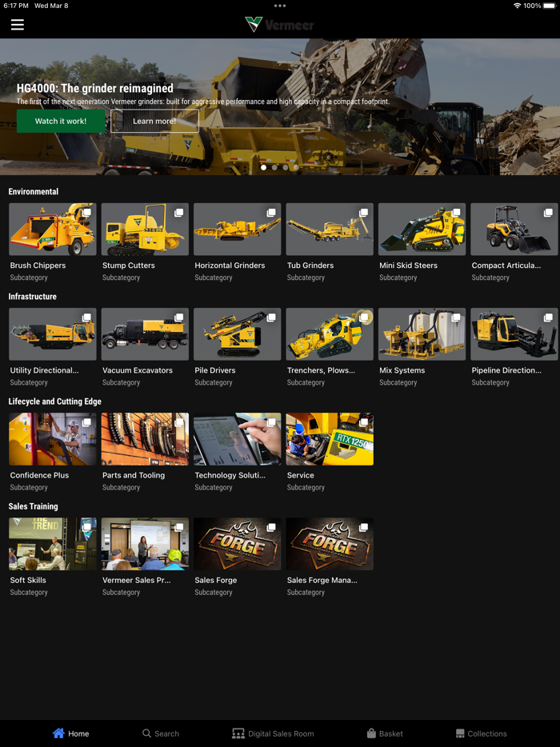Tap the Basket bag icon
The height and width of the screenshot is (747, 560).
[x=371, y=733]
